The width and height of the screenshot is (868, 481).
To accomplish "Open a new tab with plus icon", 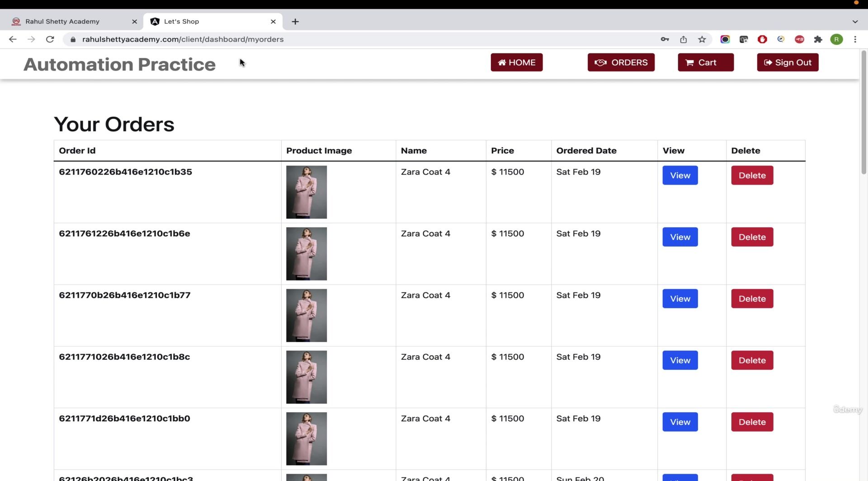I will click(295, 21).
